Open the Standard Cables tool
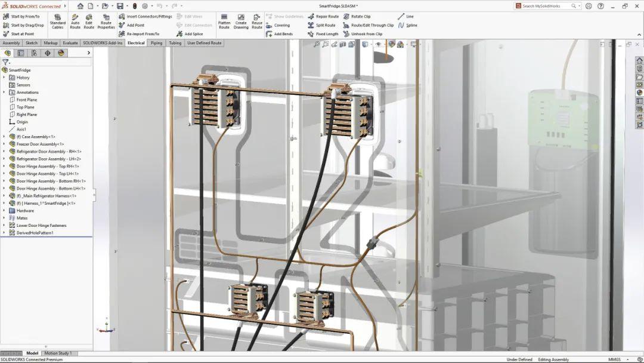644x363 pixels. coord(57,22)
